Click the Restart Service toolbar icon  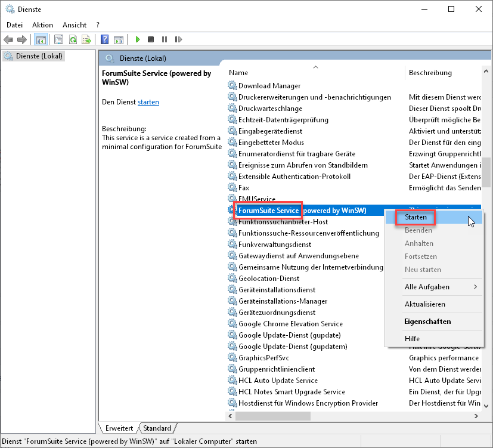[x=177, y=40]
